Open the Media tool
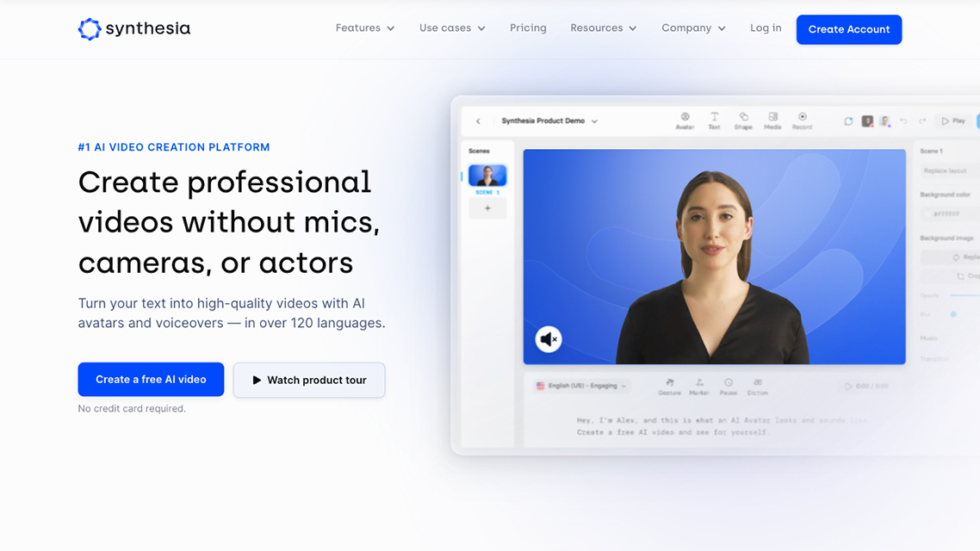Viewport: 980px width, 551px height. 772,121
